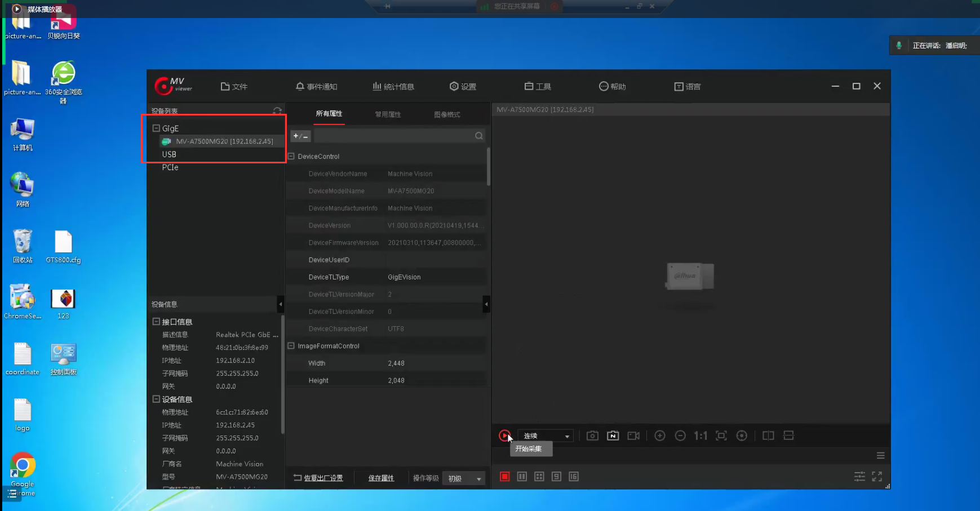
Task: Switch to the 图像格式 tab
Action: [447, 114]
